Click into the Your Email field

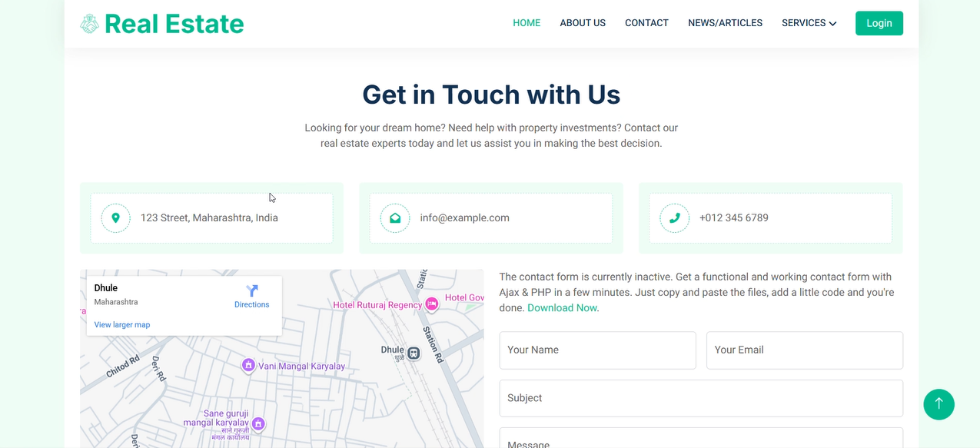point(804,350)
